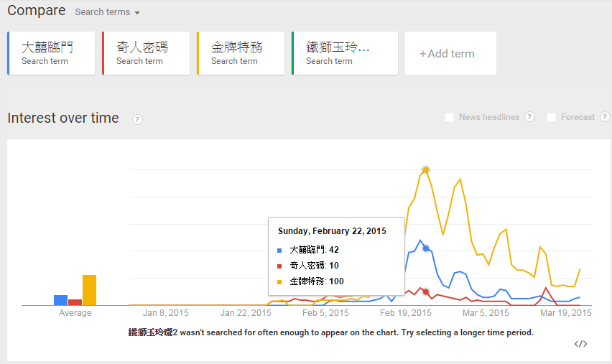Viewport: 612px width, 364px height.
Task: Click the yellow average bar
Action: click(x=89, y=290)
